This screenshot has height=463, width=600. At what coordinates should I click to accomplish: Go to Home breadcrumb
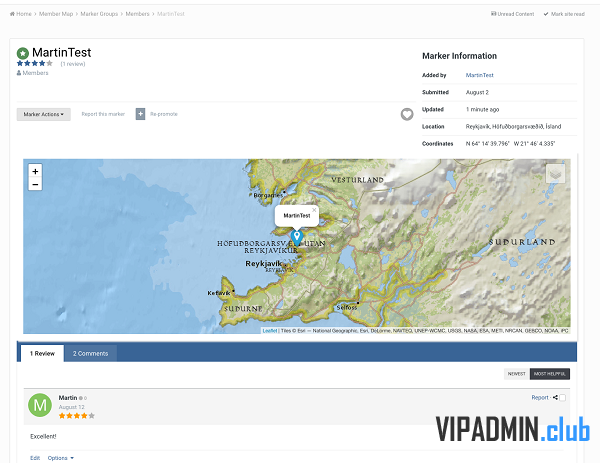pos(21,14)
